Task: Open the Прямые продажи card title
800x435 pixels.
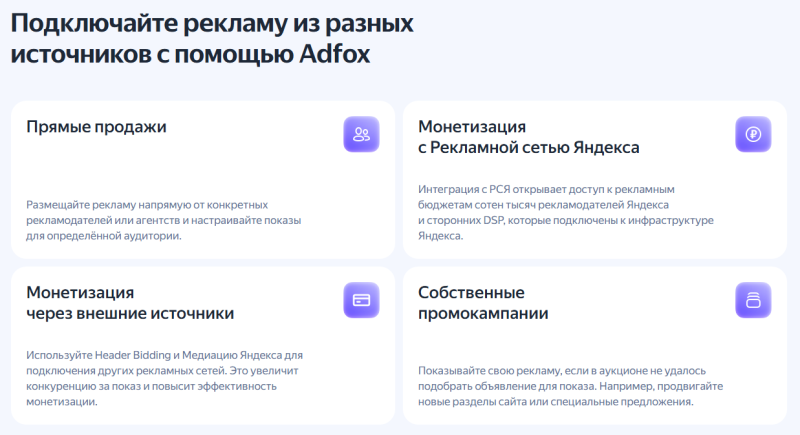Action: pyautogui.click(x=96, y=126)
